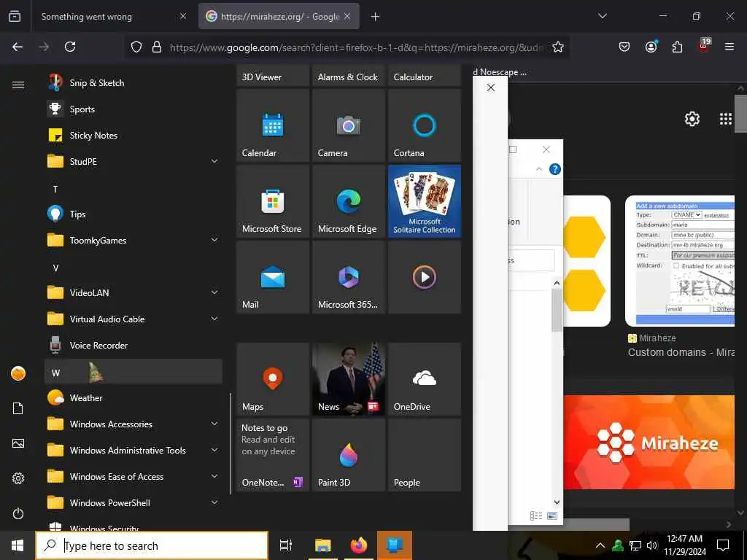The height and width of the screenshot is (560, 747).
Task: Click the Windows Start button
Action: coord(18,545)
